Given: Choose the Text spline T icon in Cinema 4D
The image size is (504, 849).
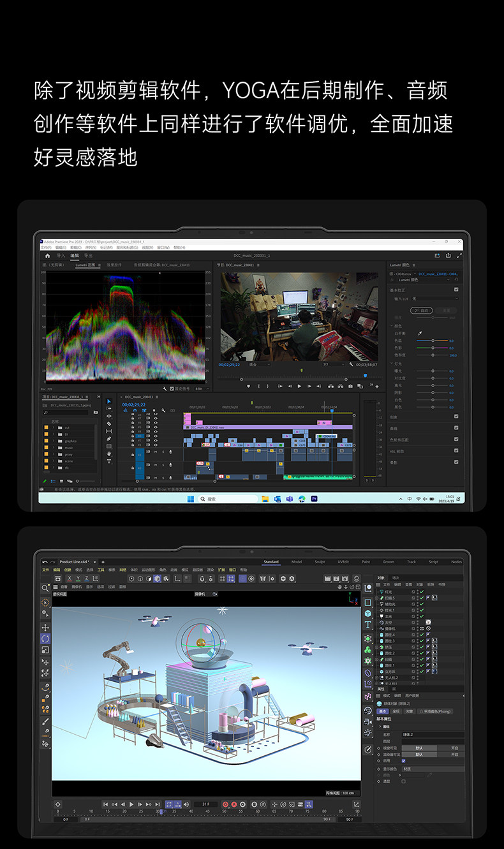Looking at the screenshot, I should (368, 624).
